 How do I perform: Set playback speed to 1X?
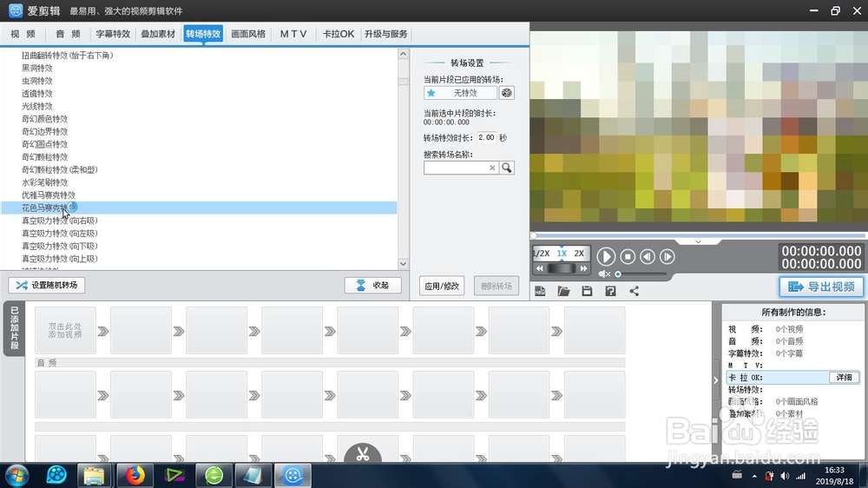pos(562,254)
